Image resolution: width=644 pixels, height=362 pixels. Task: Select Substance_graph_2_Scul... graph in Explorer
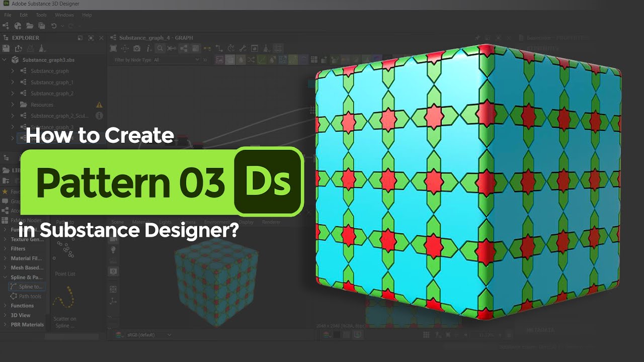tap(59, 116)
